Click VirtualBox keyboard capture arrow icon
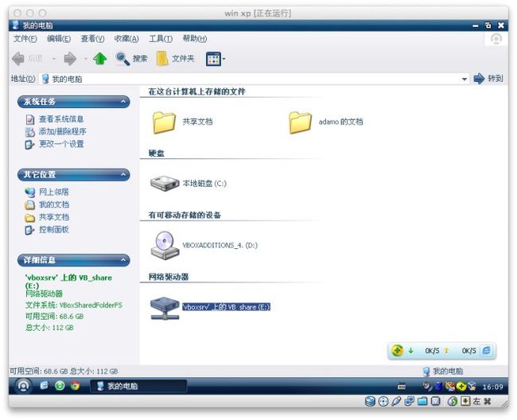Viewport: 517px width, 420px height. pyautogui.click(x=465, y=401)
